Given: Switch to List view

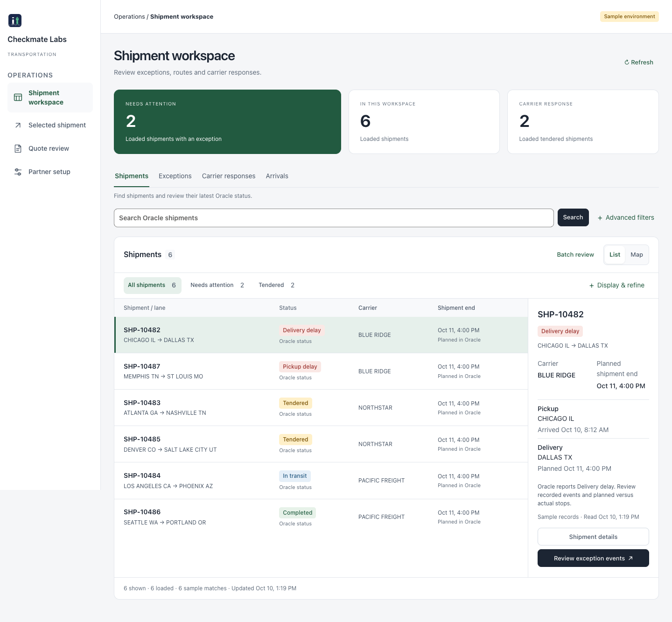Looking at the screenshot, I should point(615,255).
